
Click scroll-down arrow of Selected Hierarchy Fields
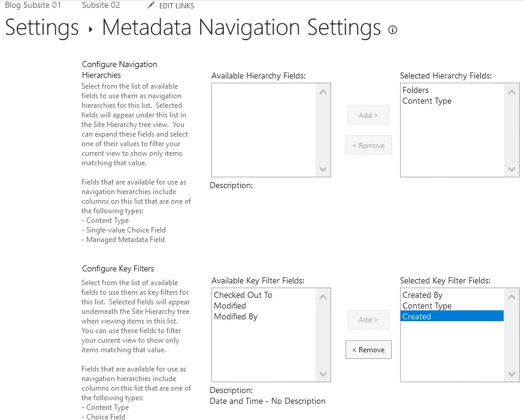tap(512, 170)
